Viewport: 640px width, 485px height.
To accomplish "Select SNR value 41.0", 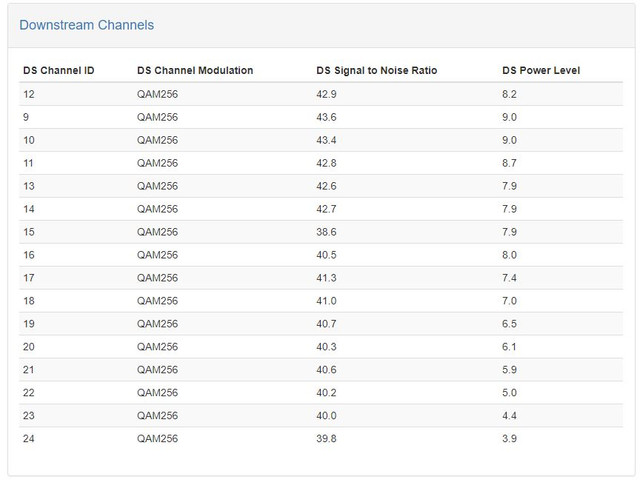I will [326, 301].
